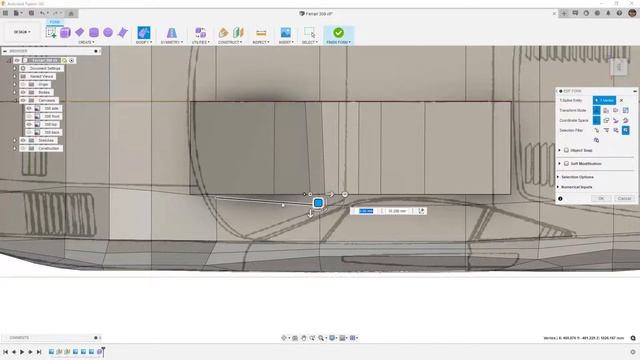The height and width of the screenshot is (360, 640).
Task: Toggle visibility of the Sketches folder
Action: coord(23,140)
